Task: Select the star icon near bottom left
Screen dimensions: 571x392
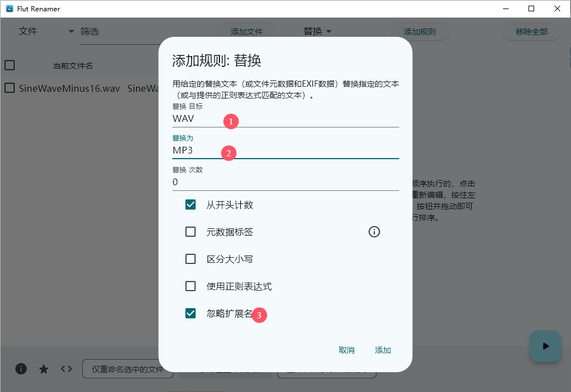Action: tap(44, 369)
